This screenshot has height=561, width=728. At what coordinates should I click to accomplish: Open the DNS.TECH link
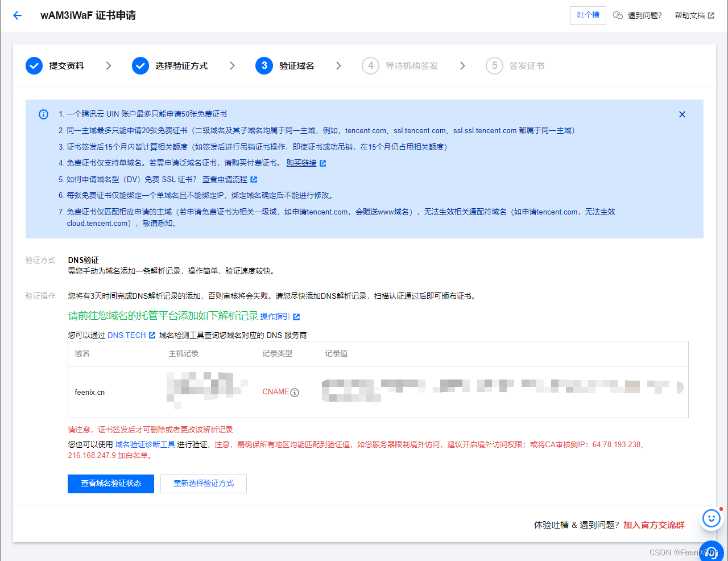pyautogui.click(x=127, y=335)
